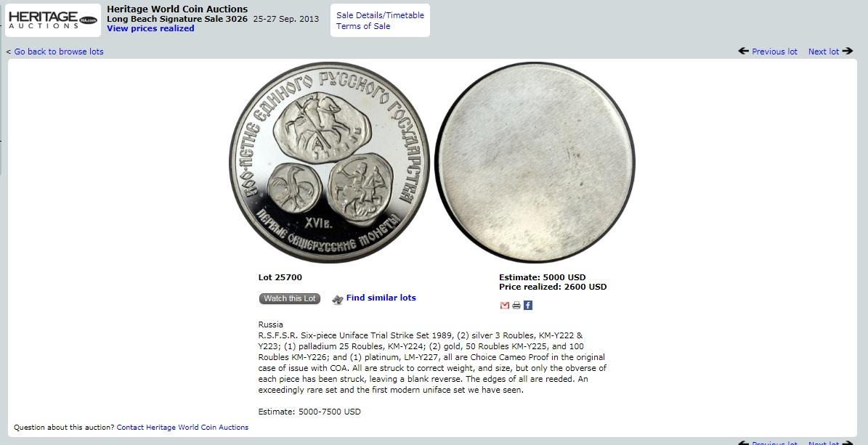Contact Heritage World Coin Auctions link
The image size is (868, 445).
coord(182,428)
